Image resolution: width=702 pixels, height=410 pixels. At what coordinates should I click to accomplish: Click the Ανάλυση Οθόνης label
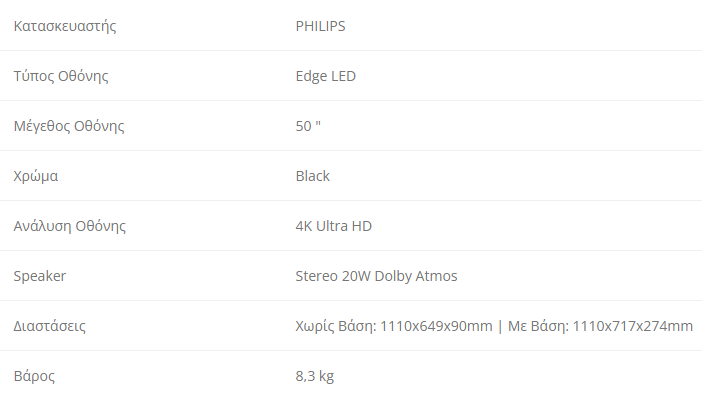tap(69, 226)
